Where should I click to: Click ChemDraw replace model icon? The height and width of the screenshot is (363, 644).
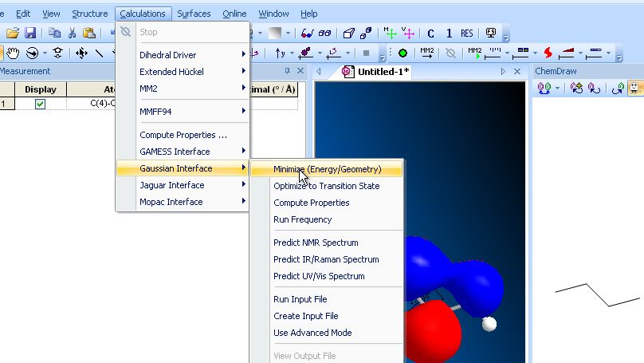pos(594,88)
